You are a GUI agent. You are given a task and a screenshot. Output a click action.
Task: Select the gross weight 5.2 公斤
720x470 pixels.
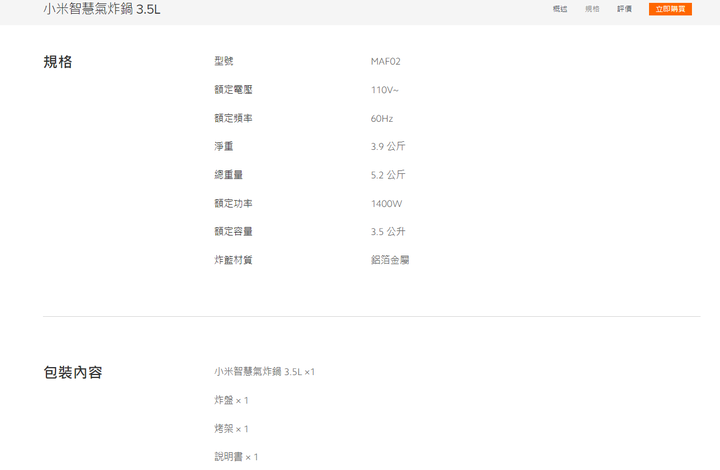pos(388,175)
